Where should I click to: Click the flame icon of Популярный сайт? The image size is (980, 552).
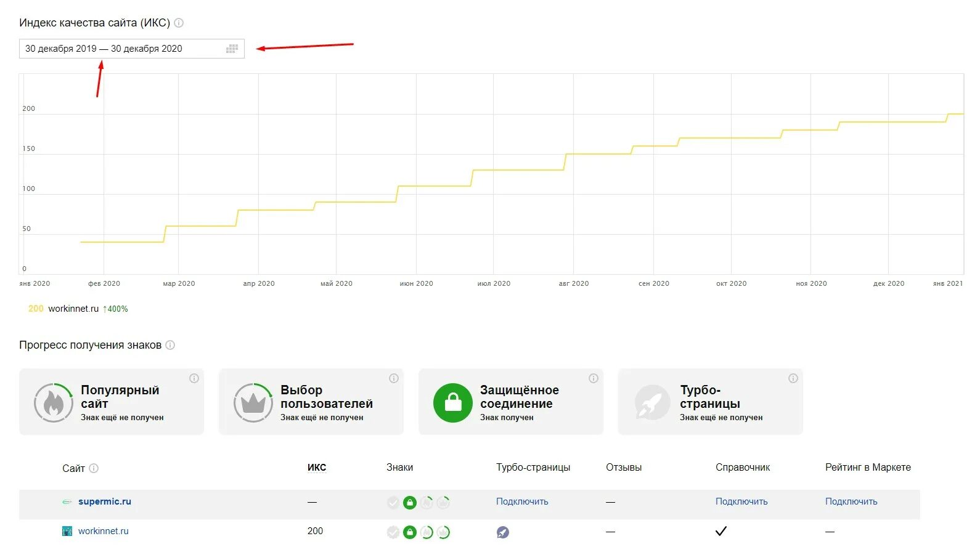[x=54, y=403]
